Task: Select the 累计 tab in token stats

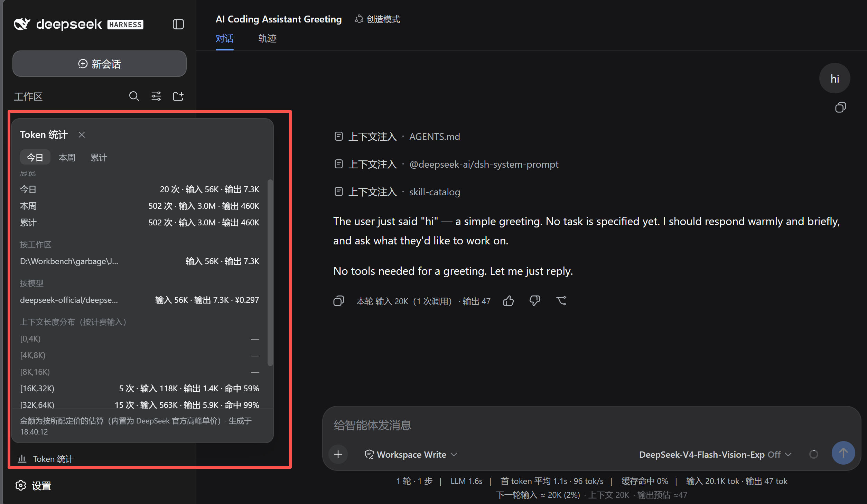Action: click(99, 158)
